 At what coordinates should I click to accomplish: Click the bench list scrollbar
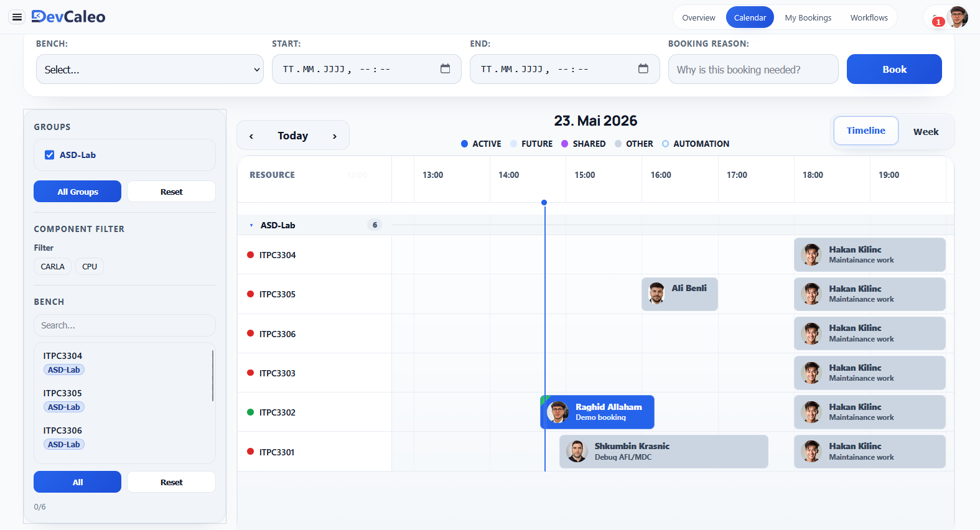coord(213,375)
